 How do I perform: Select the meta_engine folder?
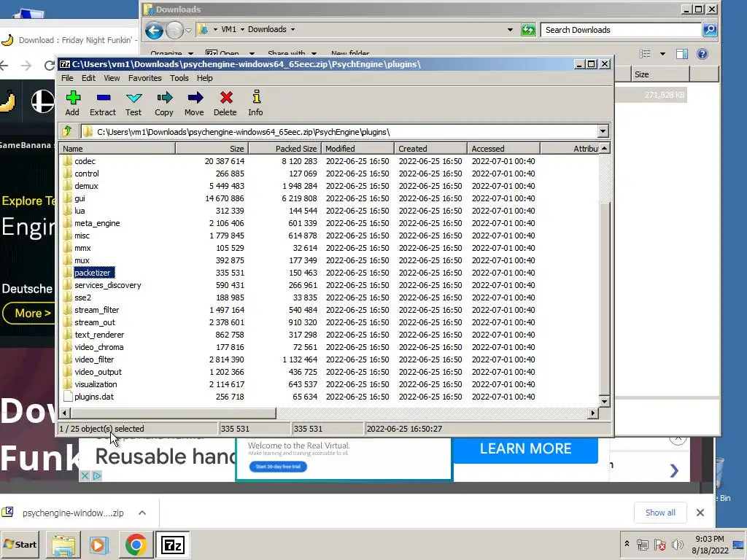(97, 223)
